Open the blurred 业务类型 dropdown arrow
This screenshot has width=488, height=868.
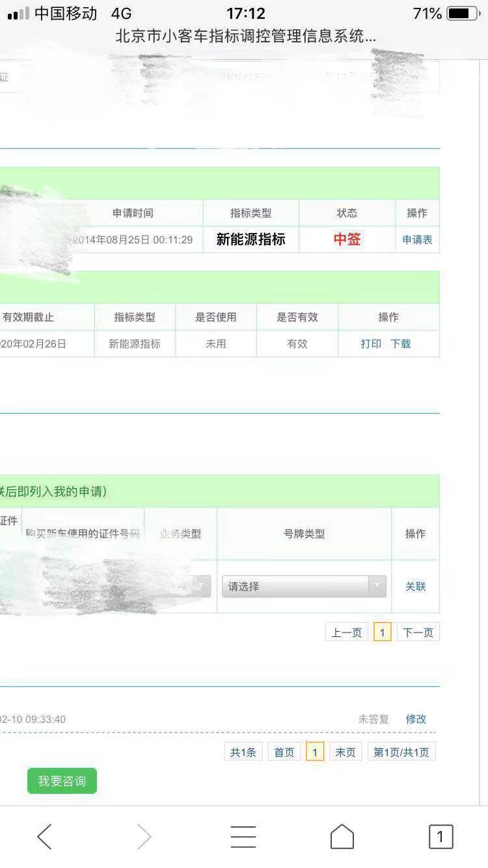click(x=202, y=586)
